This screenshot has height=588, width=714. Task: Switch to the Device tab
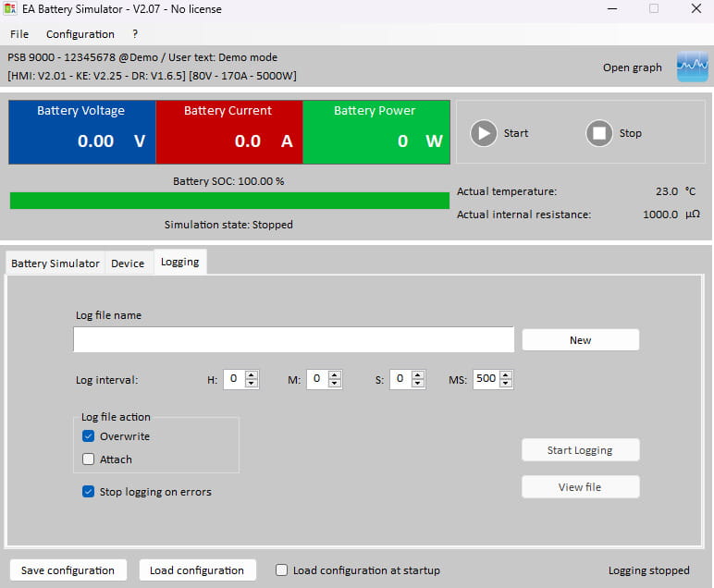coord(128,263)
